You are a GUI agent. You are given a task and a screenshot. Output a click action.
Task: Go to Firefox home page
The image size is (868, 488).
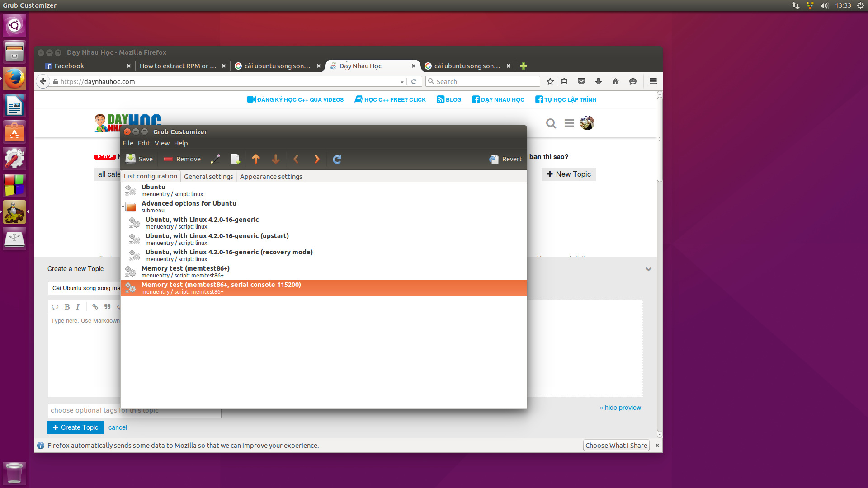(x=616, y=81)
